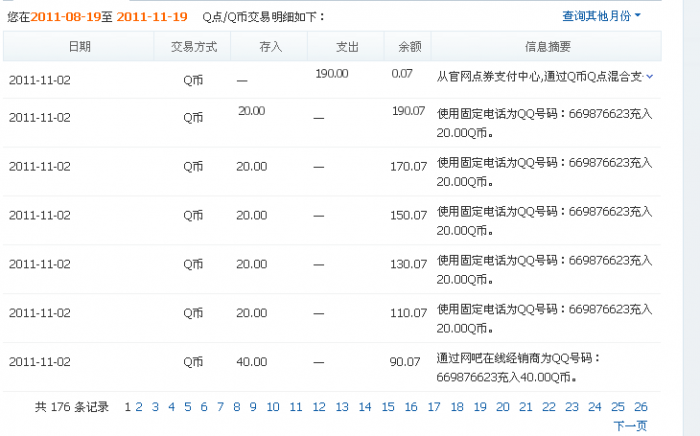The width and height of the screenshot is (700, 436).
Task: Go to page 4 of records
Action: pos(171,407)
